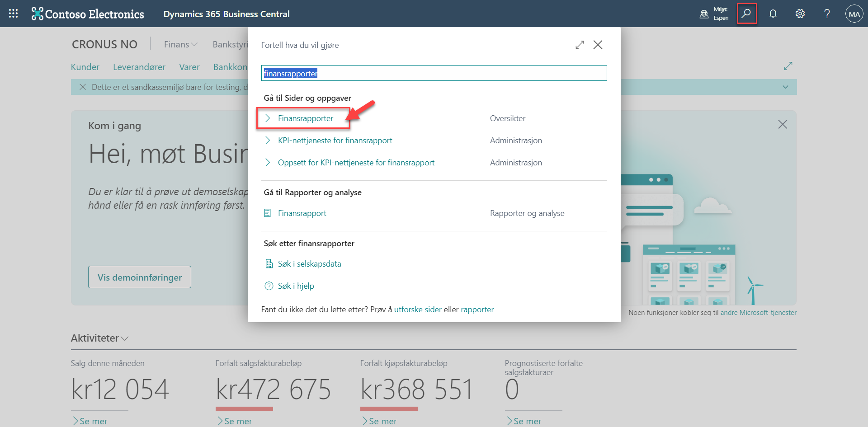Click the kr472 675 overdue sales tile

[273, 389]
